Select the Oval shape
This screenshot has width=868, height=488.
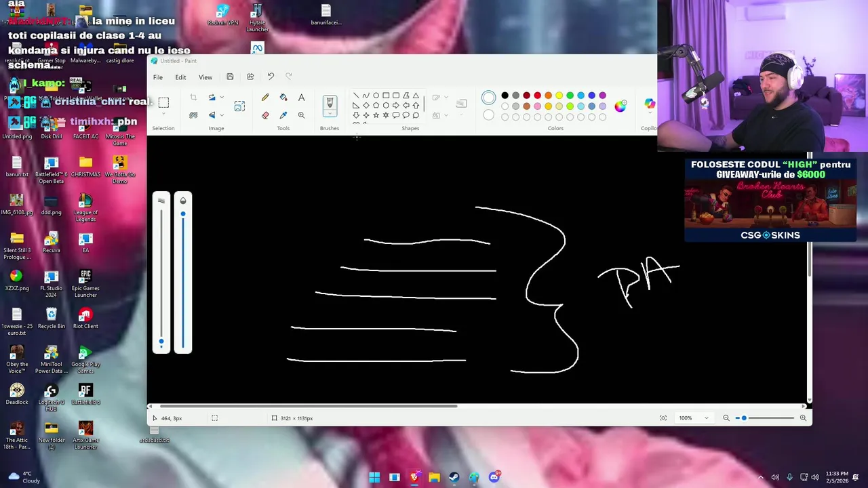click(376, 96)
